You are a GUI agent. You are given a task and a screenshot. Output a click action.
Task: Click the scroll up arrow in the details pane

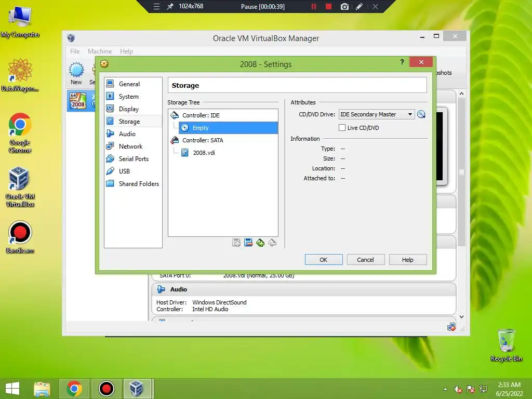461,94
